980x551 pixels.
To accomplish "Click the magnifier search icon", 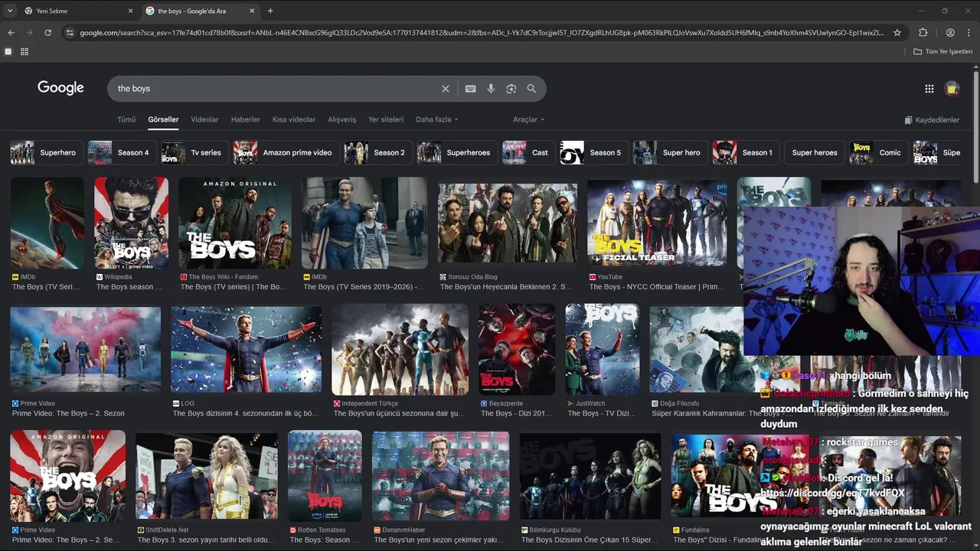I will [531, 89].
